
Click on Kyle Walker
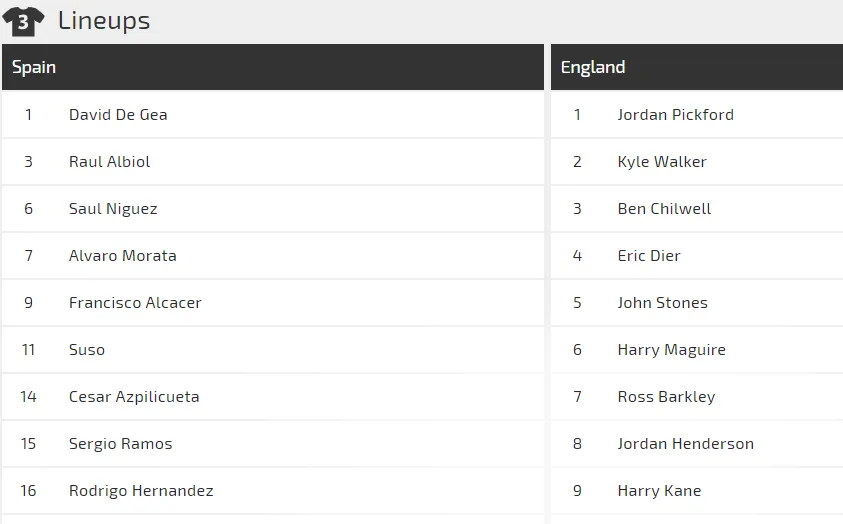(x=662, y=162)
